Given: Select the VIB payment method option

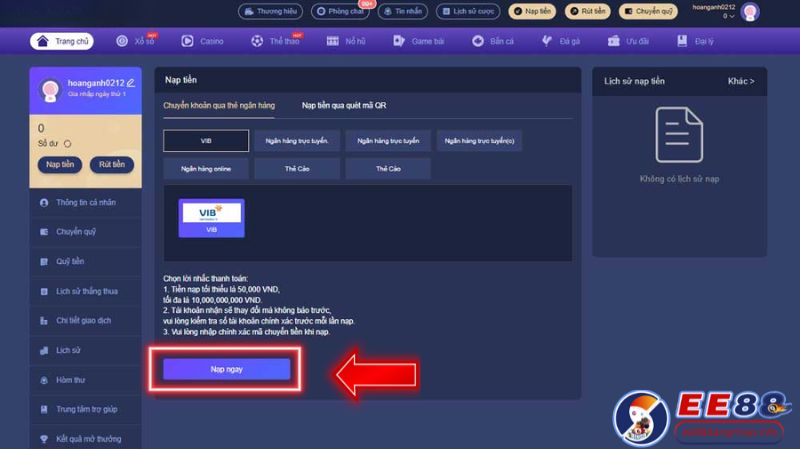Looking at the screenshot, I should pyautogui.click(x=205, y=141).
